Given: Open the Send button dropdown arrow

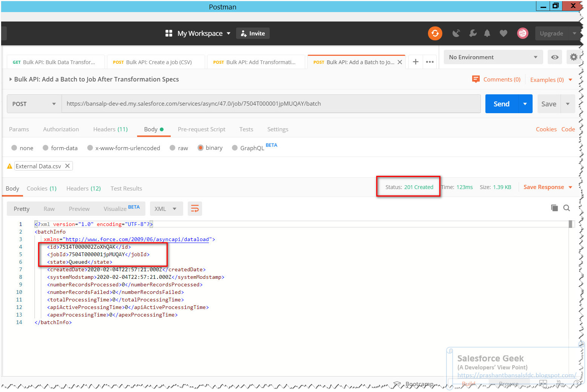Looking at the screenshot, I should coord(525,104).
